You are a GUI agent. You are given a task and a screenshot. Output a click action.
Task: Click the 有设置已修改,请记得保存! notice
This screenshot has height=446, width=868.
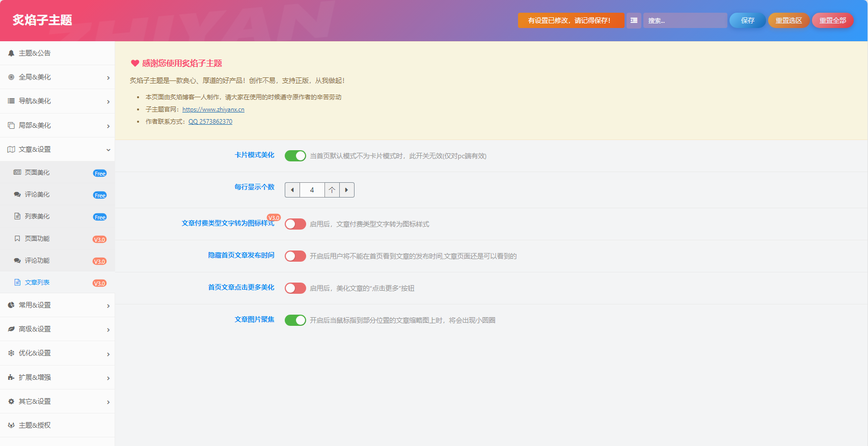571,20
